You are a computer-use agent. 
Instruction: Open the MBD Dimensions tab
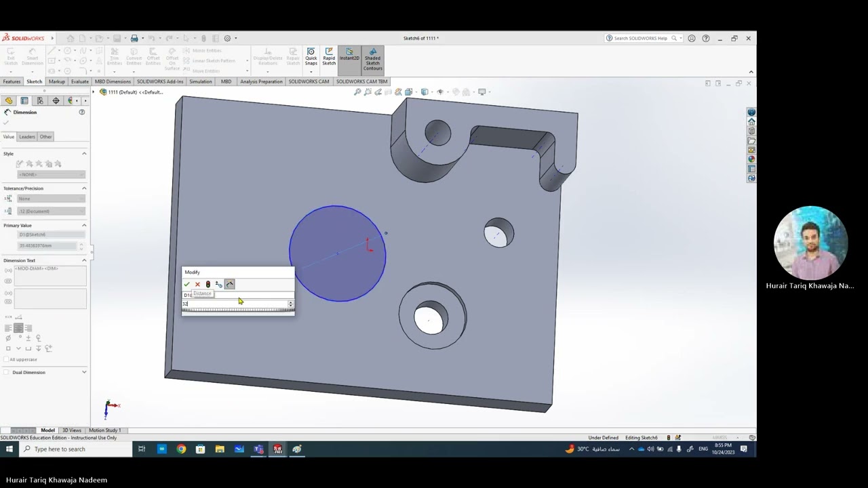pyautogui.click(x=113, y=81)
